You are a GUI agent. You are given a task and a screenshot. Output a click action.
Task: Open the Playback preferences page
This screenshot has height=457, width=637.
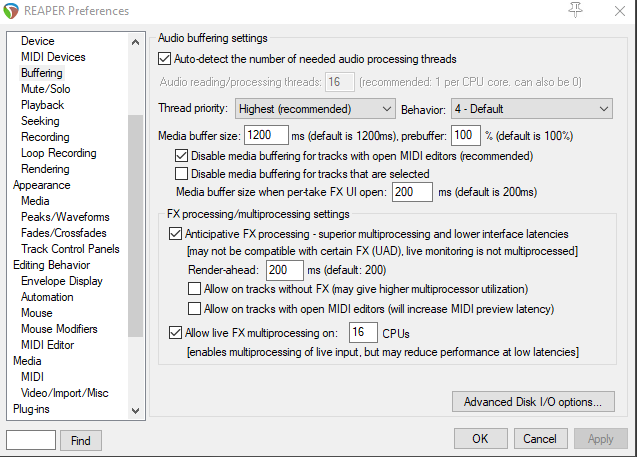point(43,105)
